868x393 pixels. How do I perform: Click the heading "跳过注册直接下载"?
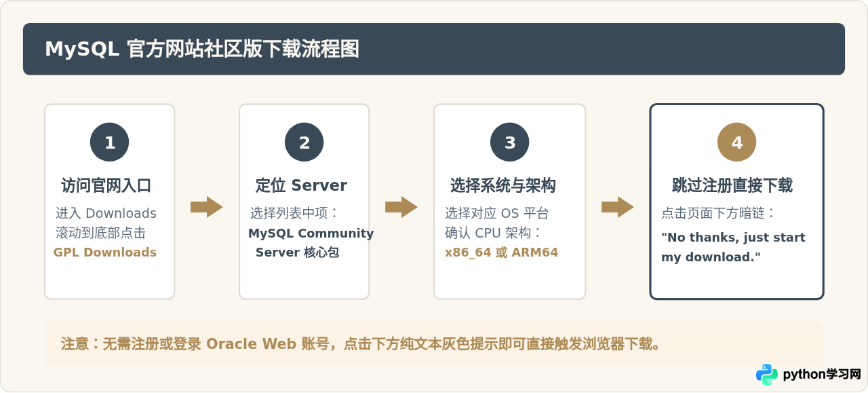(x=732, y=185)
